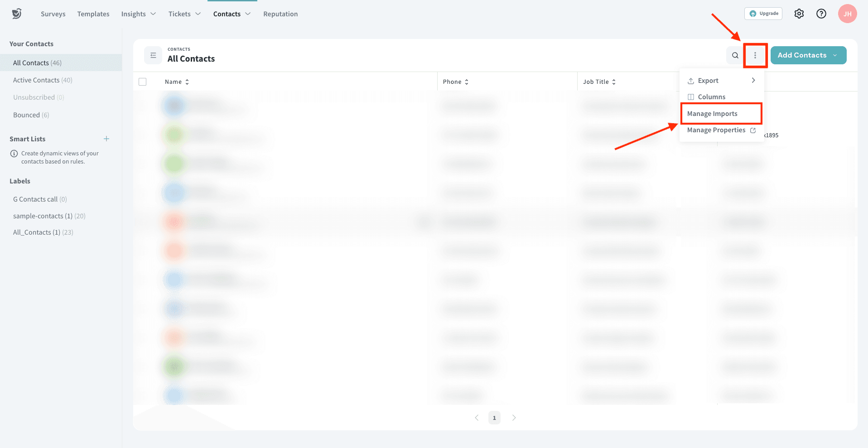Collapse the contacts sidebar toggle icon
This screenshot has height=448, width=868.
coord(153,55)
